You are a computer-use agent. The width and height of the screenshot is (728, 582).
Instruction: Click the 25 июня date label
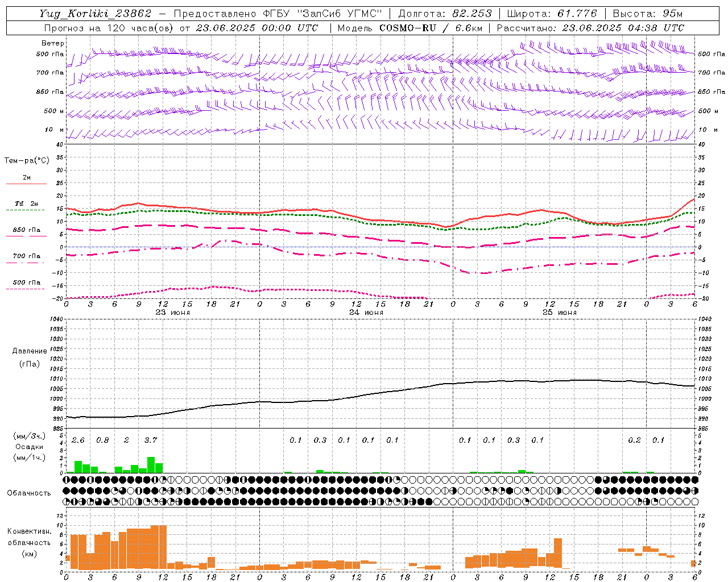click(x=560, y=313)
